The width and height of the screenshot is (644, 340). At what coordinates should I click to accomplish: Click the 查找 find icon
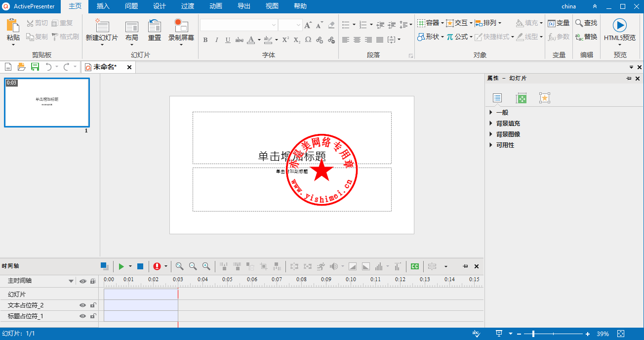point(579,23)
